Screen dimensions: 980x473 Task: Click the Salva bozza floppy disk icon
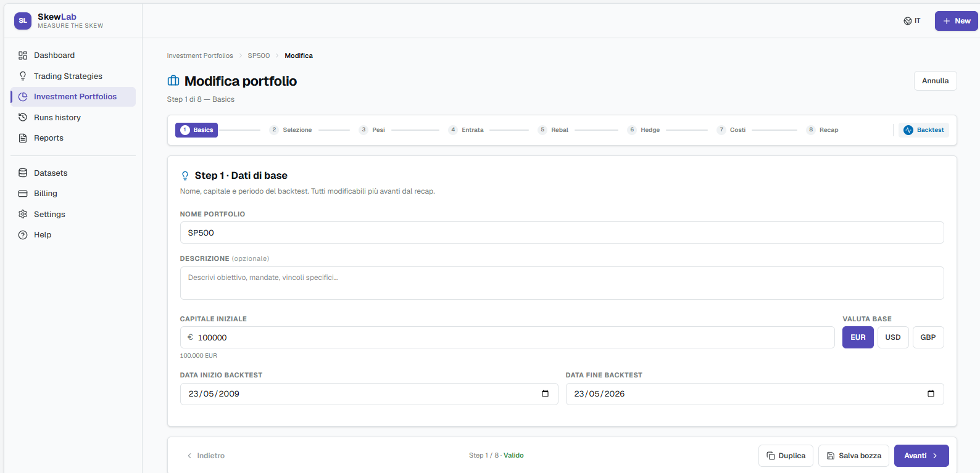[831, 456]
